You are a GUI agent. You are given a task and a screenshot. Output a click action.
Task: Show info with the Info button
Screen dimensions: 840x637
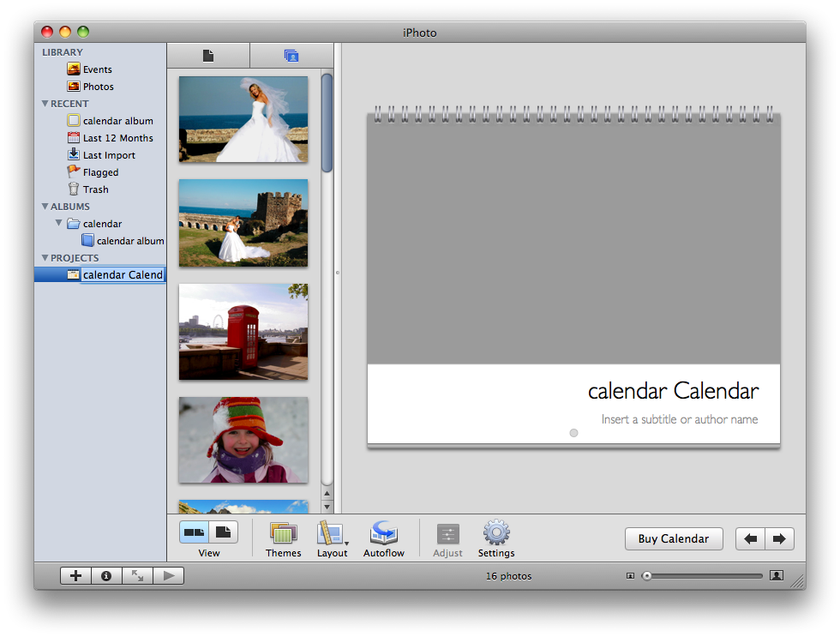[x=106, y=576]
